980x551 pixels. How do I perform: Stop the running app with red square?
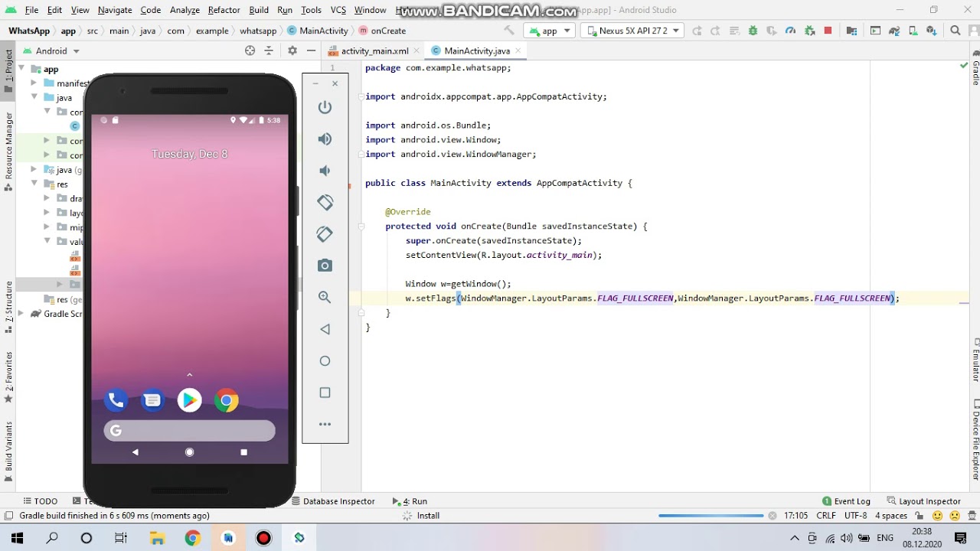(x=828, y=31)
